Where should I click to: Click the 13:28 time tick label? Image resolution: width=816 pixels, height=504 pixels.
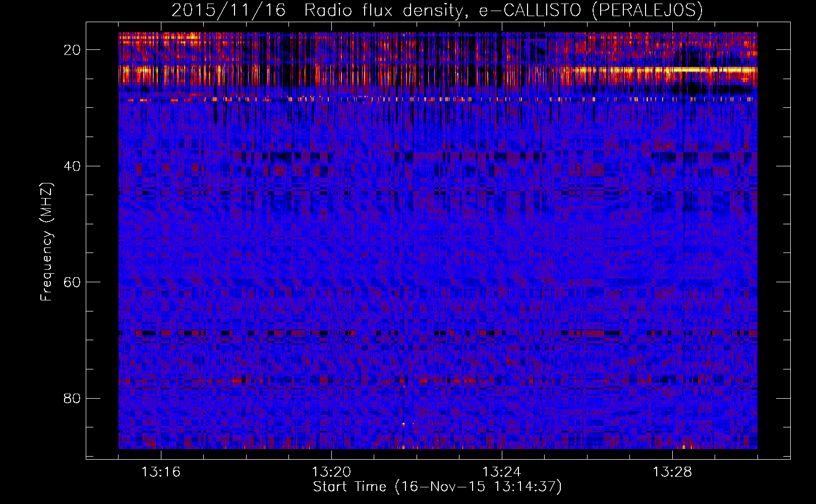[672, 472]
